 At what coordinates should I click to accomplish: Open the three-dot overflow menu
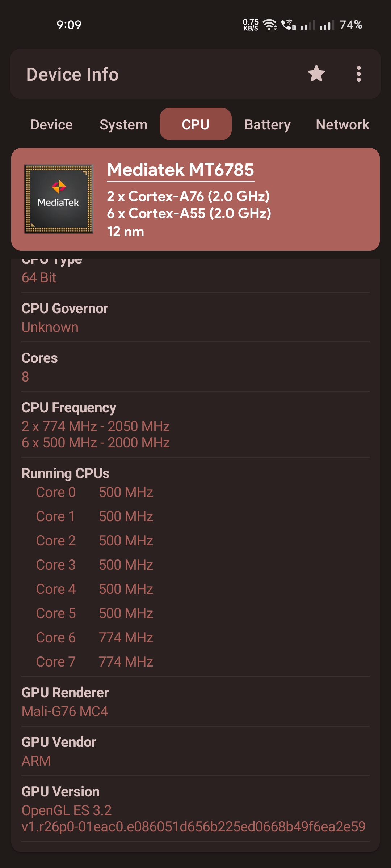click(358, 74)
